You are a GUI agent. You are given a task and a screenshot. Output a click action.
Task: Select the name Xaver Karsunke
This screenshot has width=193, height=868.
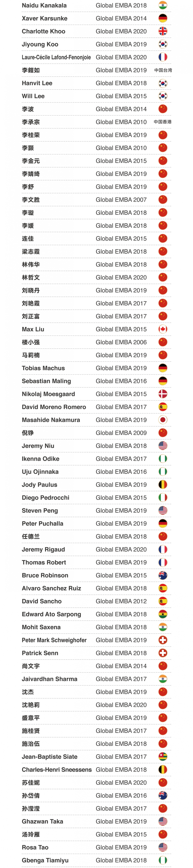pos(45,18)
